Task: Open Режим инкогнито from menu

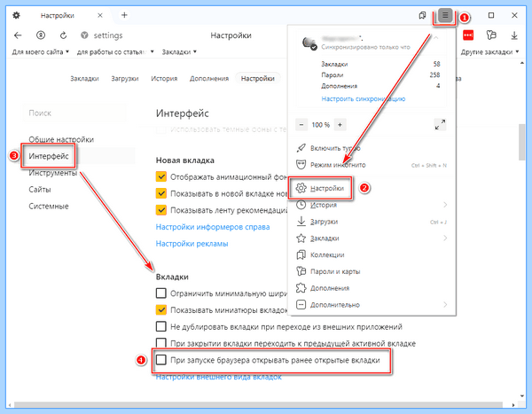Action: point(372,165)
